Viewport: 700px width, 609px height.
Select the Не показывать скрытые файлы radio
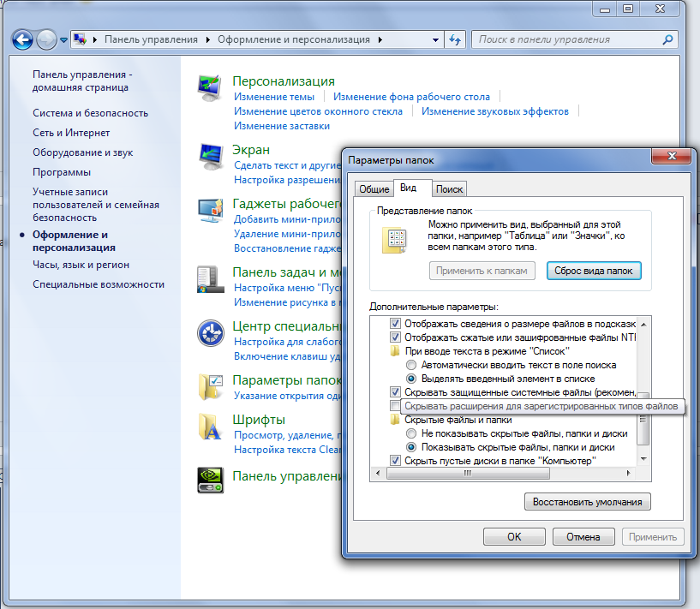click(411, 433)
